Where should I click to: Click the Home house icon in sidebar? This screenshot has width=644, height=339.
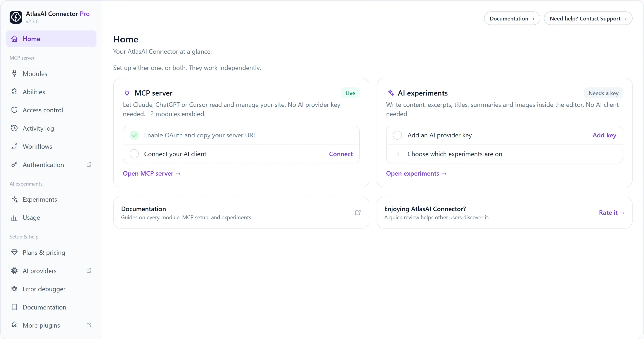tap(14, 39)
